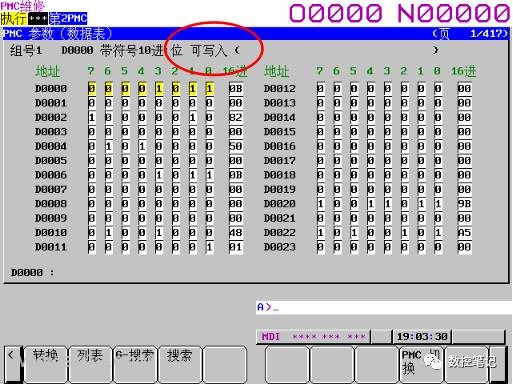
Task: Click the 第2PMC label at top
Action: 68,18
